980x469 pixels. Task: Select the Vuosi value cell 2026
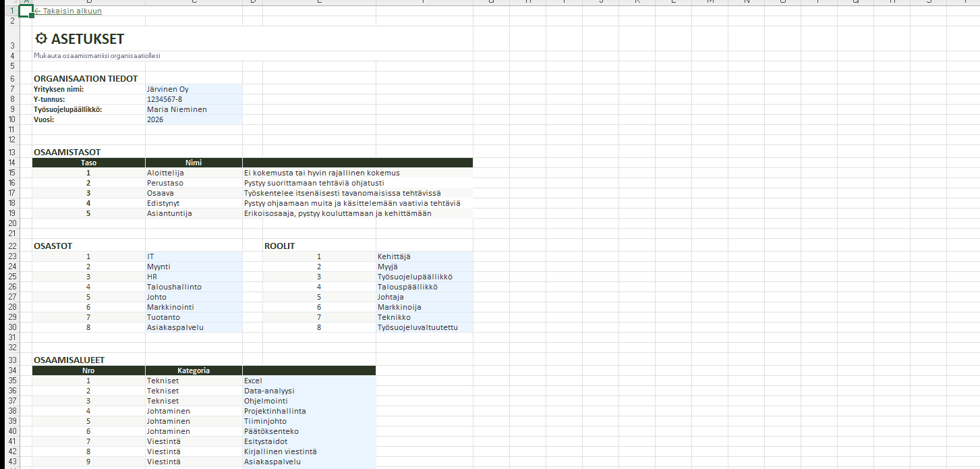[x=193, y=119]
